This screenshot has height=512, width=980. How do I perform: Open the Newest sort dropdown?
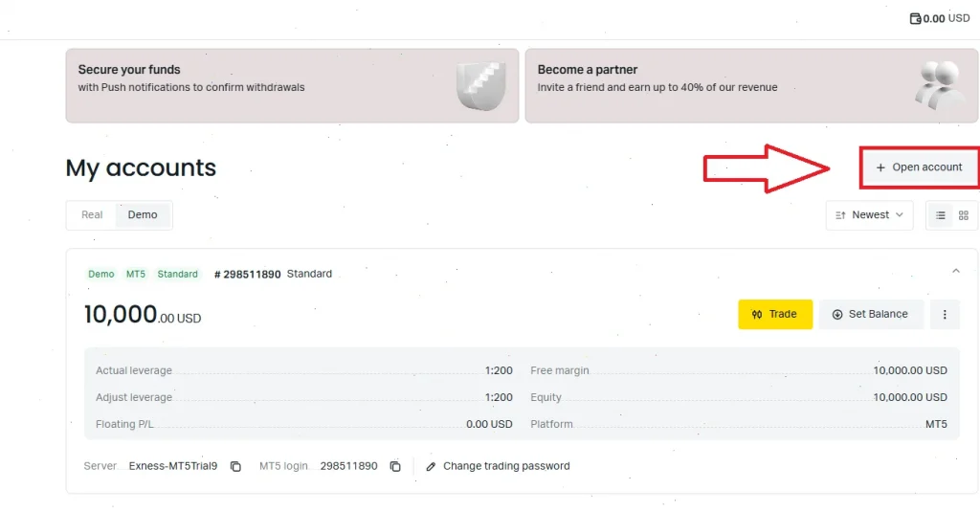[x=869, y=215]
